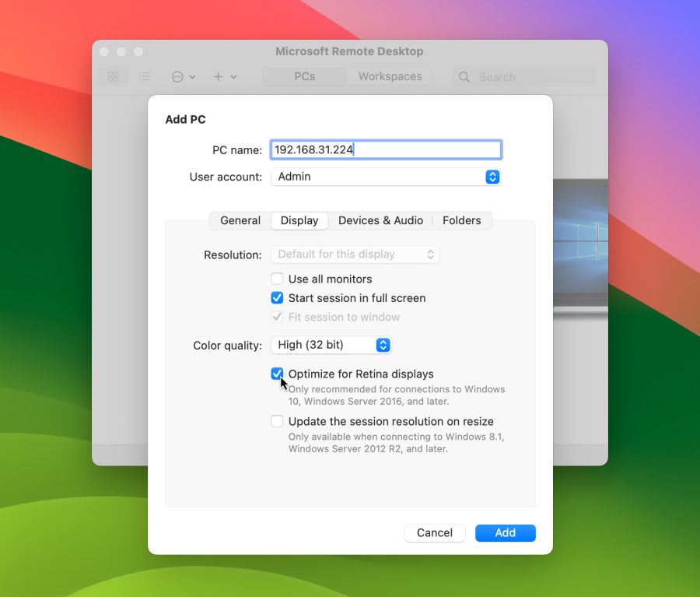Image resolution: width=700 pixels, height=597 pixels.
Task: Switch to the Workspaces tab
Action: tap(390, 76)
